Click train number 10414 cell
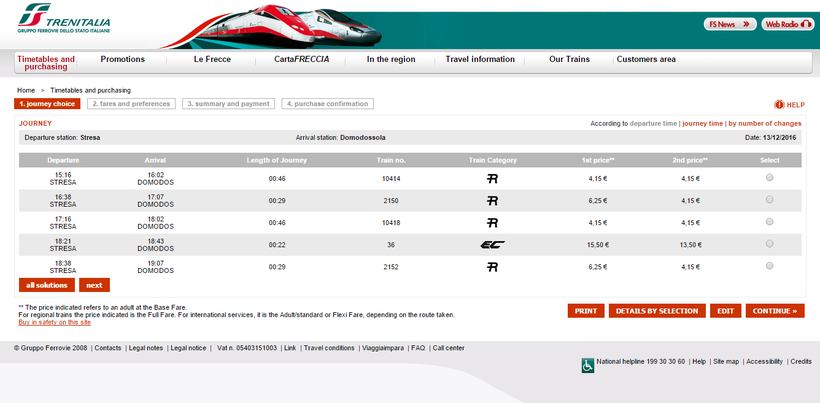 391,179
